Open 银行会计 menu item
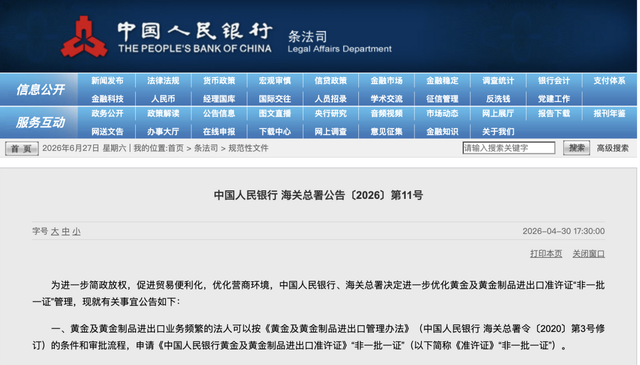 point(554,81)
